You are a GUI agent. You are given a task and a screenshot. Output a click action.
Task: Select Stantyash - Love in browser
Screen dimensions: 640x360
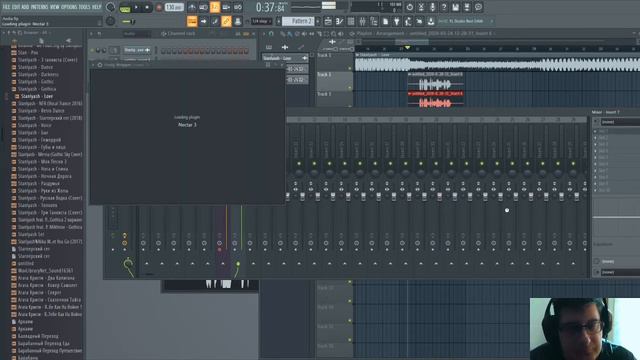click(37, 96)
